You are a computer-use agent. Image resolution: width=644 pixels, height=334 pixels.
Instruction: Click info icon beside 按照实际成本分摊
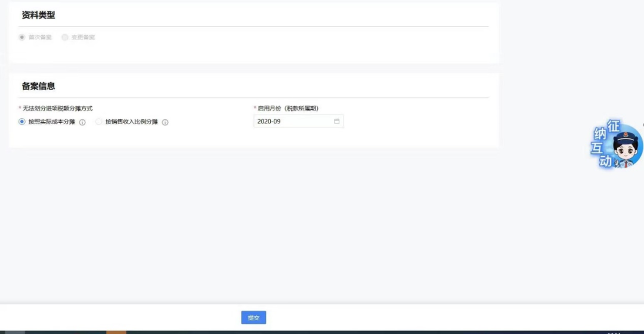pyautogui.click(x=82, y=122)
